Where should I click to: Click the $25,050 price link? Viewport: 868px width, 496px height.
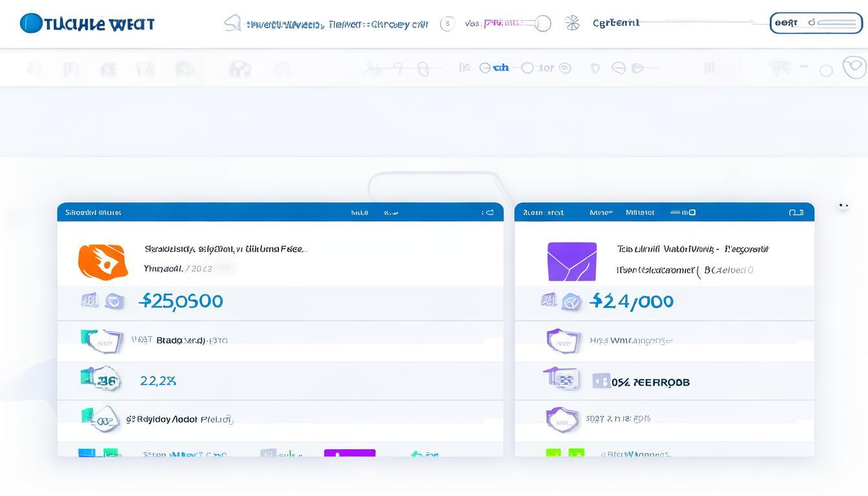(180, 300)
